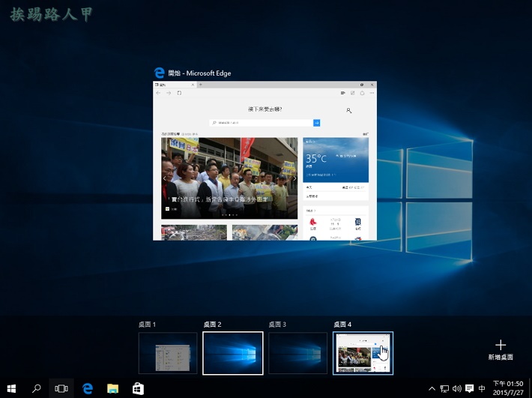Click the 桌面 3 label
Image resolution: width=532 pixels, height=398 pixels.
(277, 325)
